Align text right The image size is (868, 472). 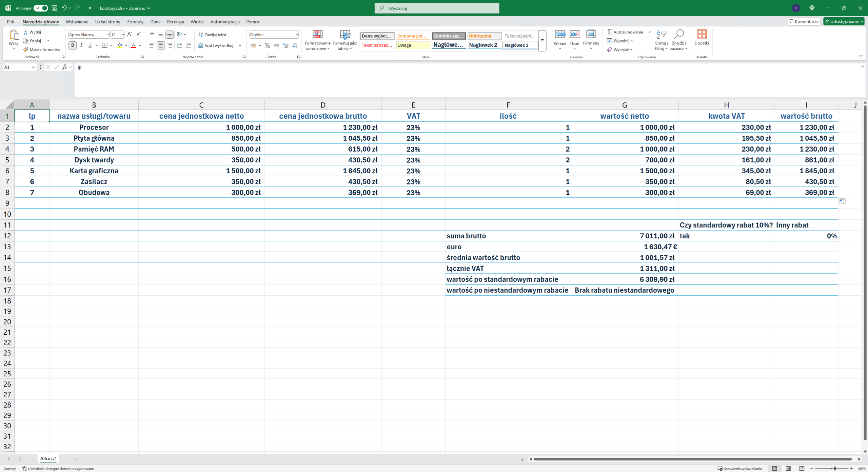point(170,45)
